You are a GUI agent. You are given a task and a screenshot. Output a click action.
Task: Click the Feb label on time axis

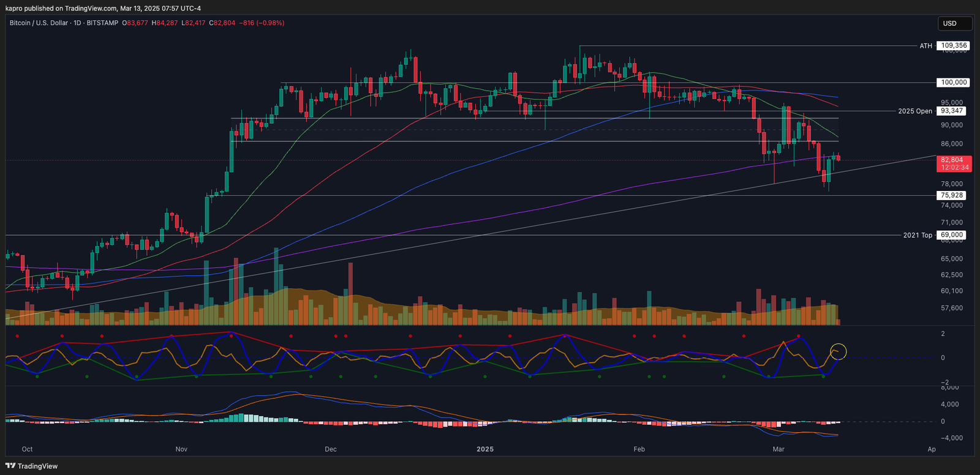639,449
